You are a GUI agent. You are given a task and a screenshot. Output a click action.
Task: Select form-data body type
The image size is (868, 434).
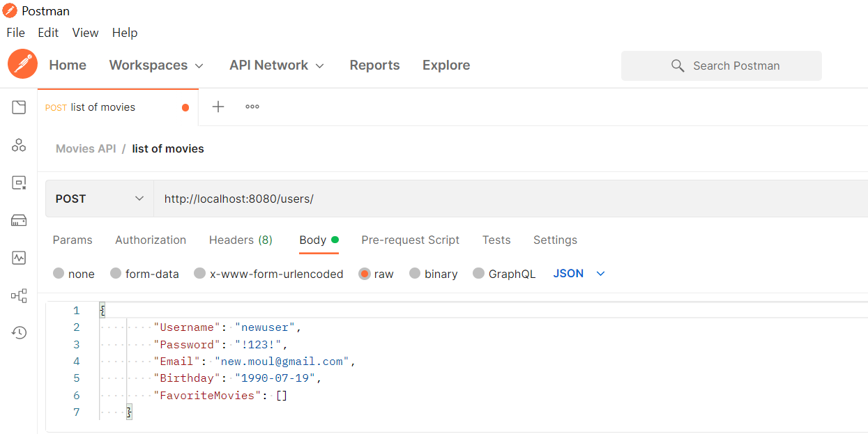(144, 274)
